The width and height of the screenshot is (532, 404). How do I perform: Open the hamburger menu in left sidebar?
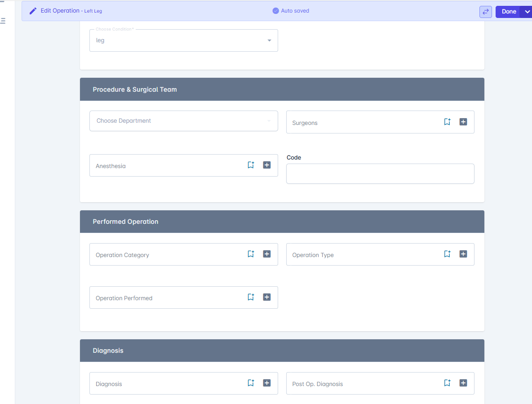click(x=3, y=21)
